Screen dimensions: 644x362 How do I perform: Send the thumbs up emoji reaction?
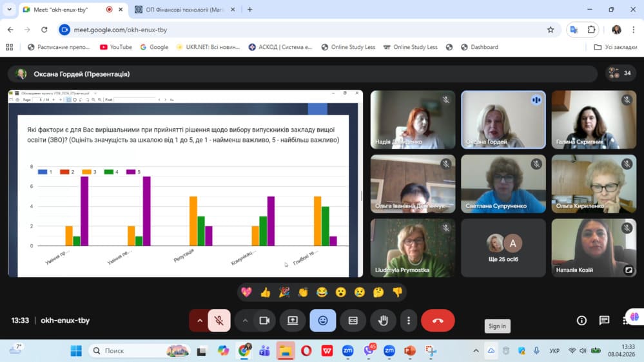[x=265, y=292]
